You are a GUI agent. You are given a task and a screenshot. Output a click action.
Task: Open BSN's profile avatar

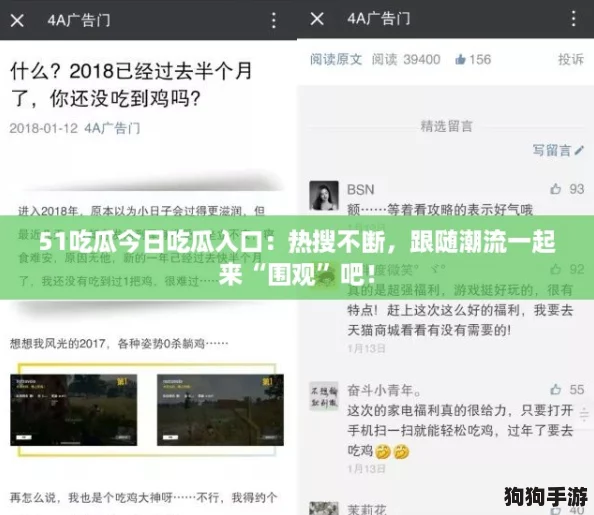[324, 196]
